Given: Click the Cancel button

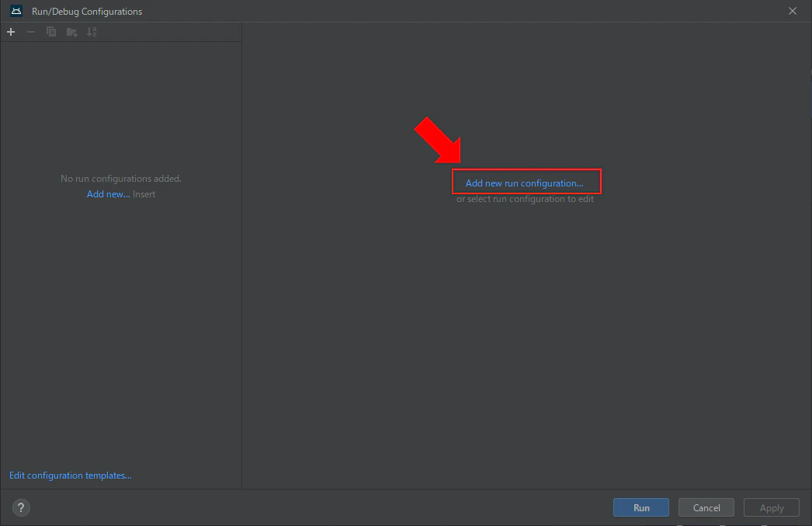Looking at the screenshot, I should pyautogui.click(x=706, y=507).
